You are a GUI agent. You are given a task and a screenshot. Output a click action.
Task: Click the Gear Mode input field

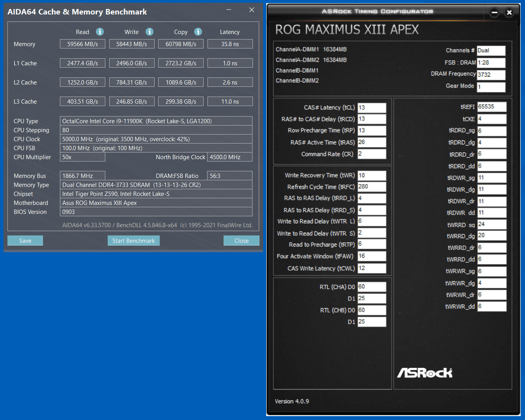(x=491, y=87)
